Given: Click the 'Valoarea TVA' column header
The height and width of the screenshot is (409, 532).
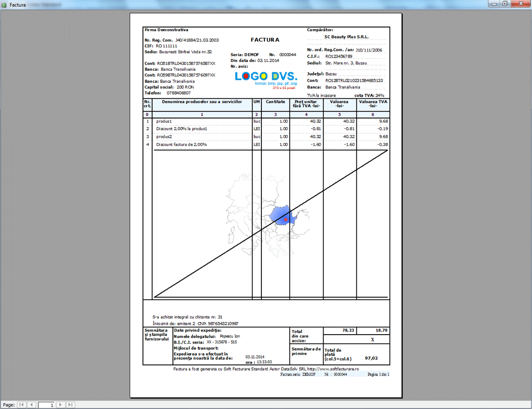Looking at the screenshot, I should (x=372, y=103).
